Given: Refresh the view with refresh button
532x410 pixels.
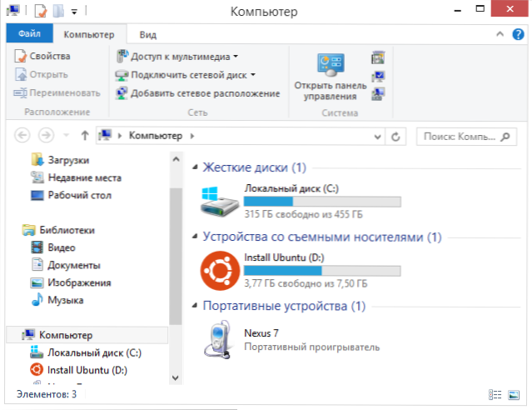Looking at the screenshot, I should pos(395,137).
